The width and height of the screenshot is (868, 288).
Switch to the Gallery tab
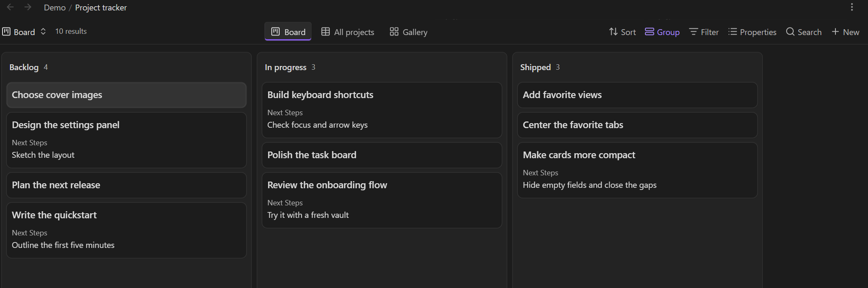pyautogui.click(x=409, y=32)
